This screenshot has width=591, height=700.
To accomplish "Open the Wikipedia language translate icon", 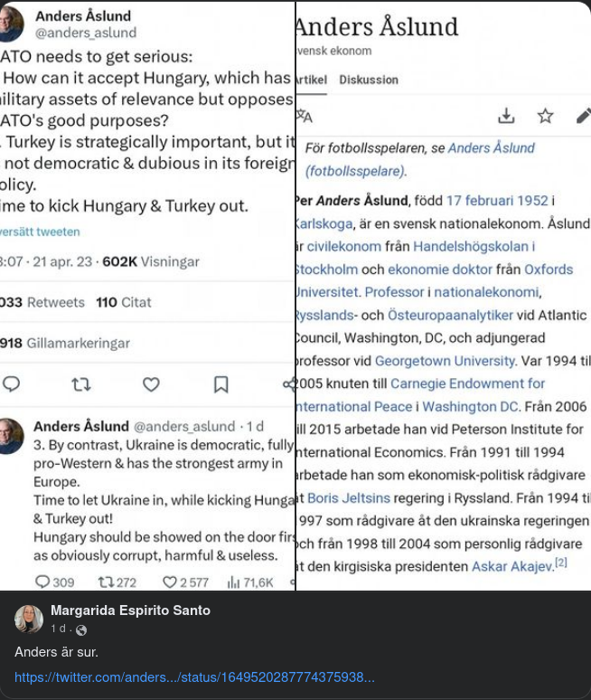I will [x=304, y=116].
